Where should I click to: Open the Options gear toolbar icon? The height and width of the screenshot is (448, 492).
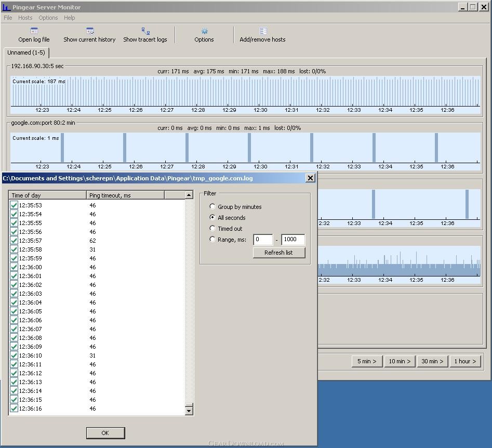tap(204, 32)
